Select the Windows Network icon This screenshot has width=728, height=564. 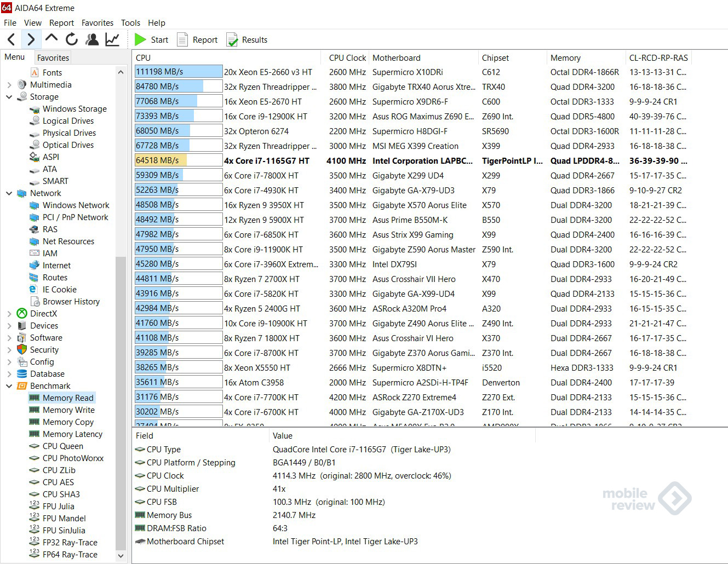tap(35, 205)
